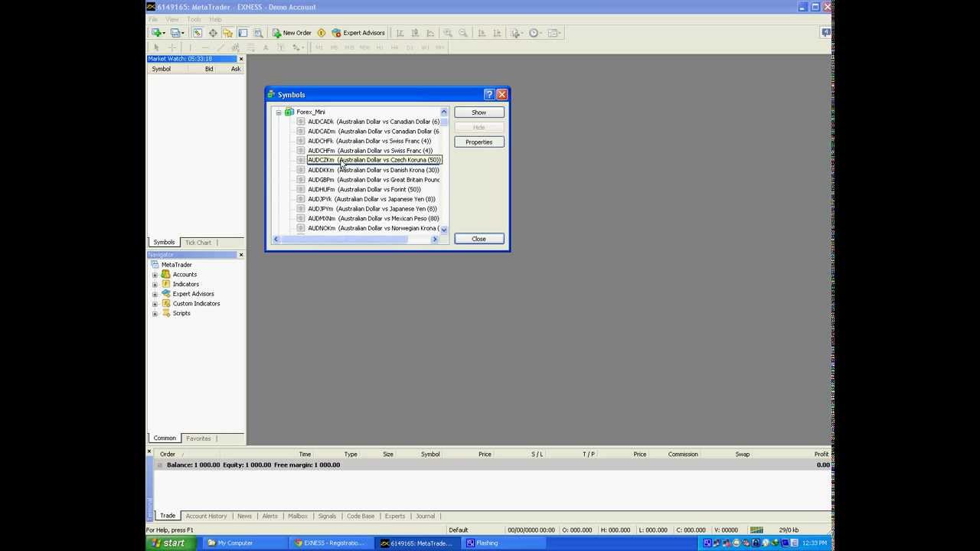This screenshot has height=551, width=980.
Task: Toggle the Auto Scroll chart icon
Action: [x=482, y=33]
